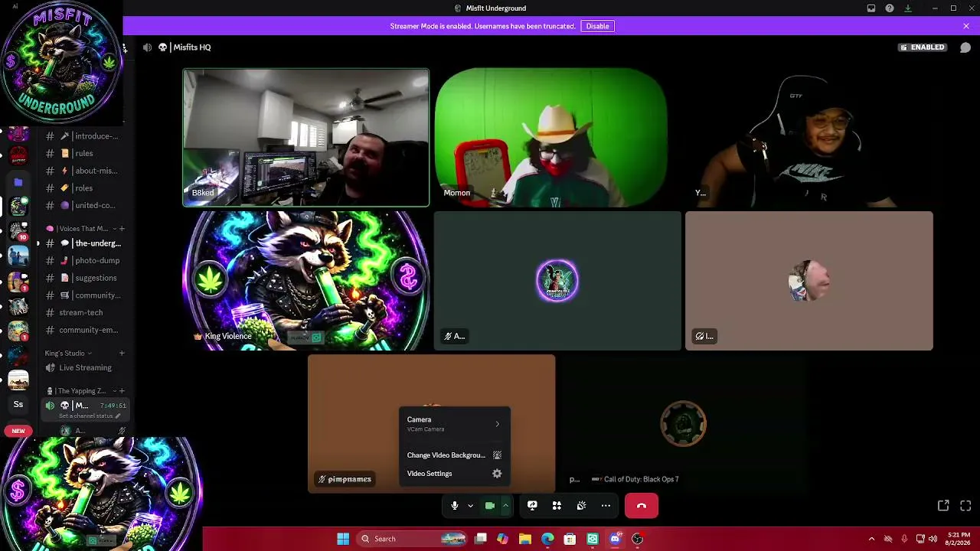
Task: Add channel to The Yapping Z... category
Action: (x=122, y=391)
